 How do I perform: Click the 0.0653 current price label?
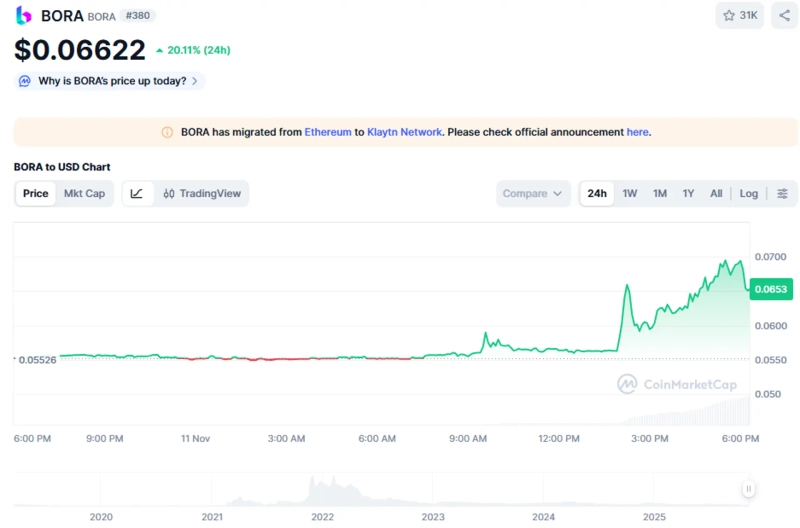[771, 289]
